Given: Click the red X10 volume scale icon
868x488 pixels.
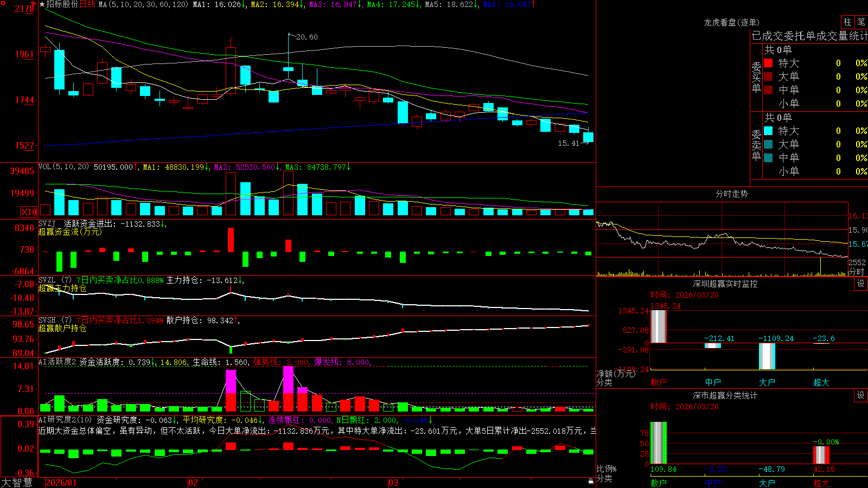Looking at the screenshot, I should (29, 212).
